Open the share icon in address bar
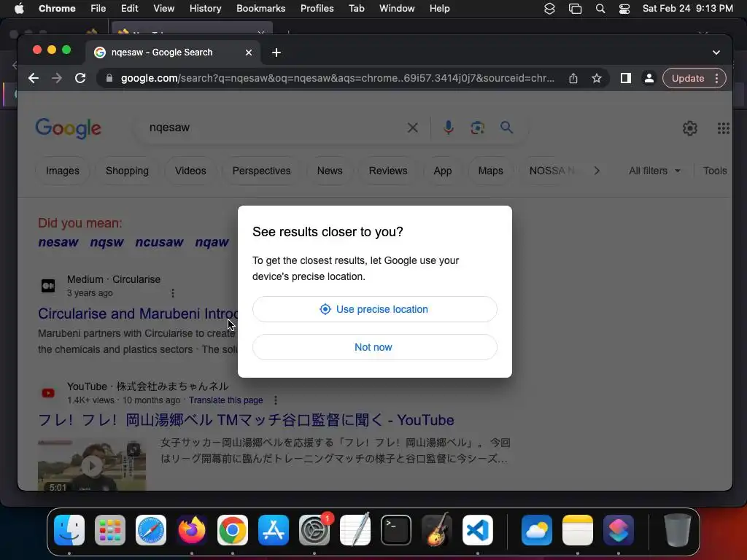 point(573,78)
